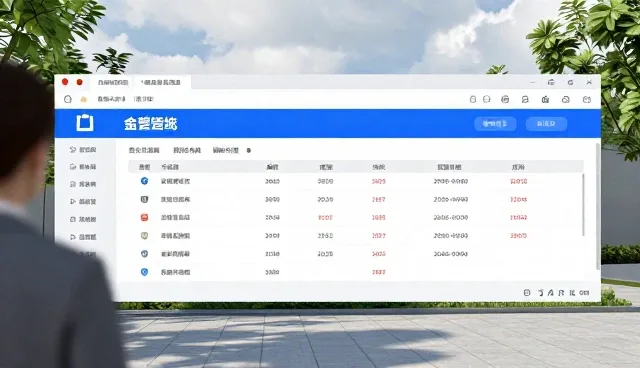The width and height of the screenshot is (640, 368).
Task: Click the small dark dot after the sub-tabs
Action: tap(249, 151)
